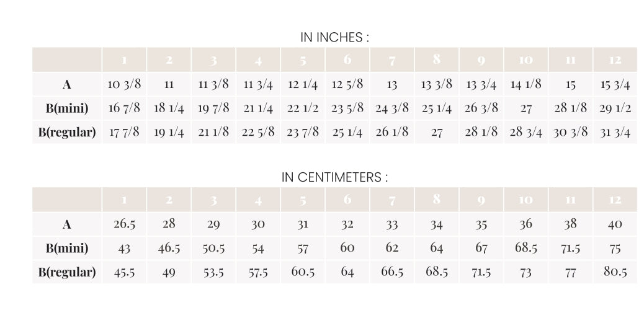Select B(mini) row label in centimeters table
This screenshot has width=644, height=331.
(67, 249)
